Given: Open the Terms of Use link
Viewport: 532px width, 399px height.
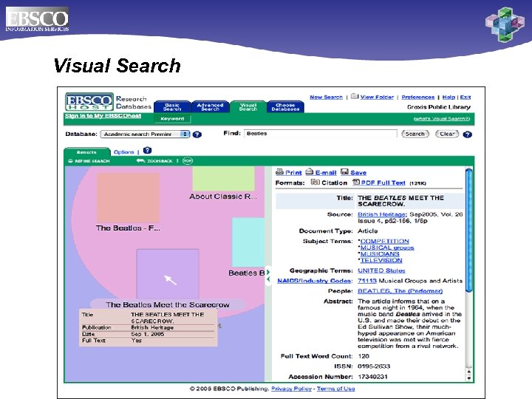Looking at the screenshot, I should tap(336, 389).
